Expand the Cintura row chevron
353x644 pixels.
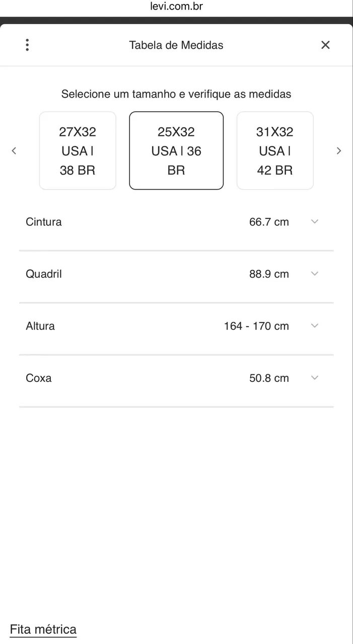(x=315, y=221)
